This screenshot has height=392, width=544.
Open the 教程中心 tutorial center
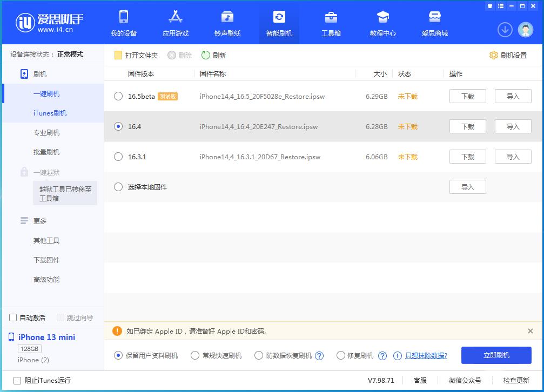point(382,23)
